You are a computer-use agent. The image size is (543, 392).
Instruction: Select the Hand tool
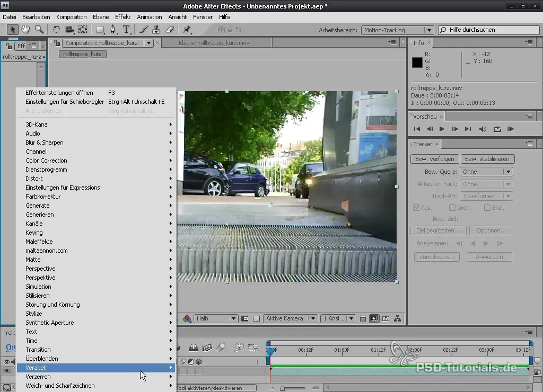click(25, 30)
